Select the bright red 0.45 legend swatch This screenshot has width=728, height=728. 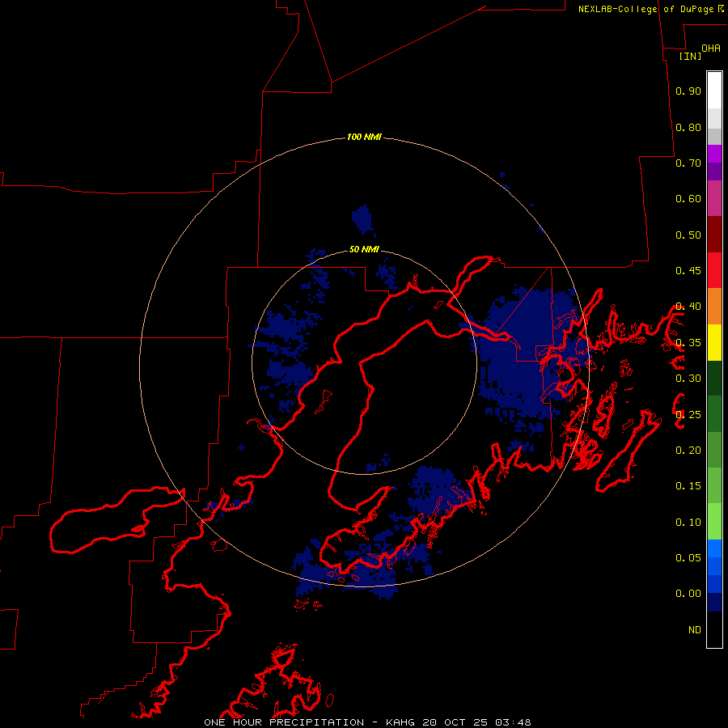(714, 270)
